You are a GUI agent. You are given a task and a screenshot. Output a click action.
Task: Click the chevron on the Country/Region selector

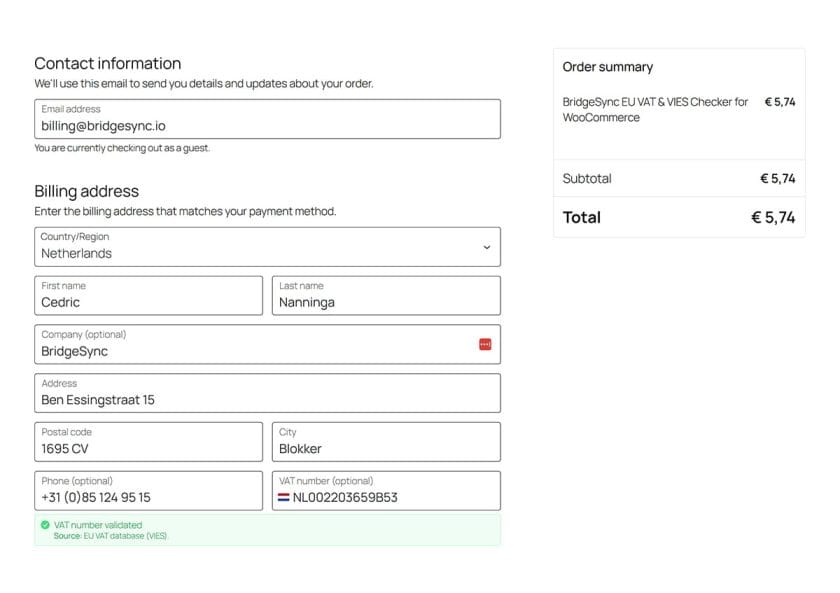pos(487,246)
